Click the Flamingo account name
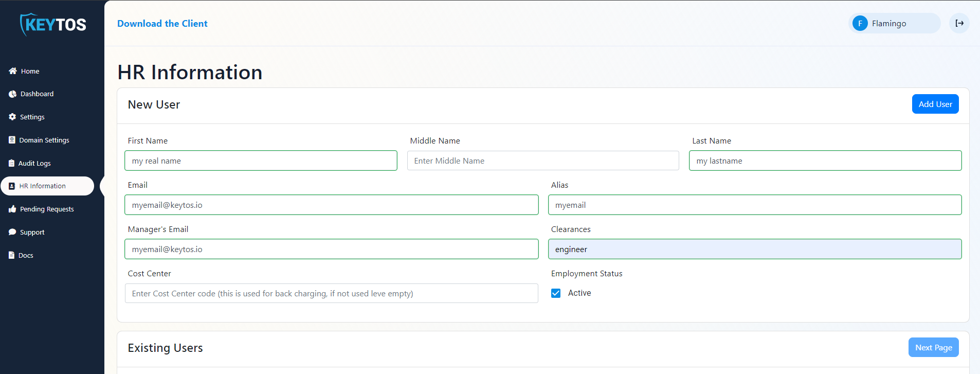 click(x=889, y=23)
